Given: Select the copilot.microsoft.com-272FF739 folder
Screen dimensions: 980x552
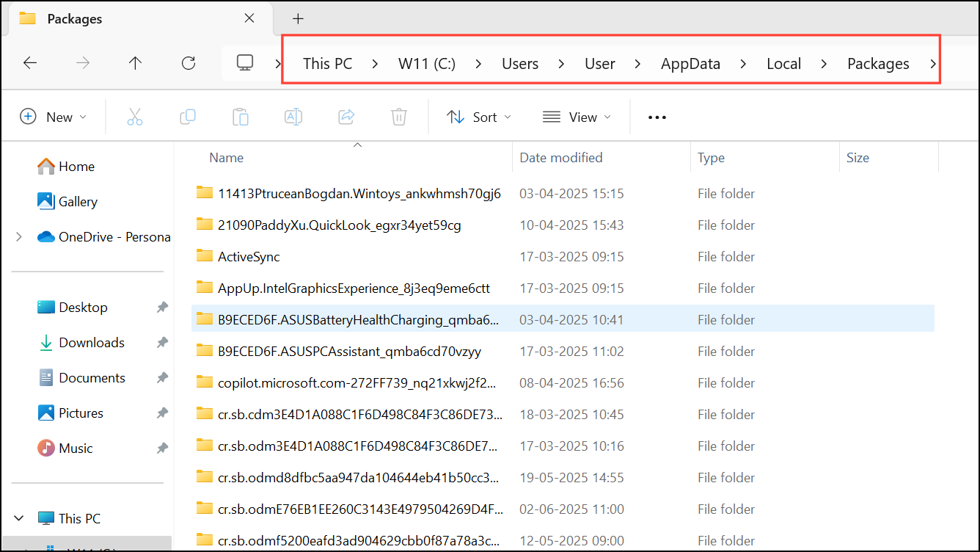Looking at the screenshot, I should point(563,383).
